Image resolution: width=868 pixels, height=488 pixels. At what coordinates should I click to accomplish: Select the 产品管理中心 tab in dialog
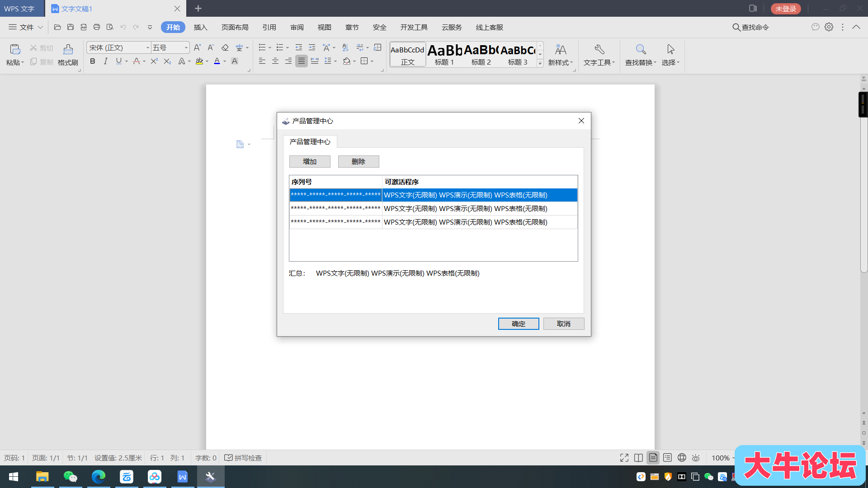point(310,141)
